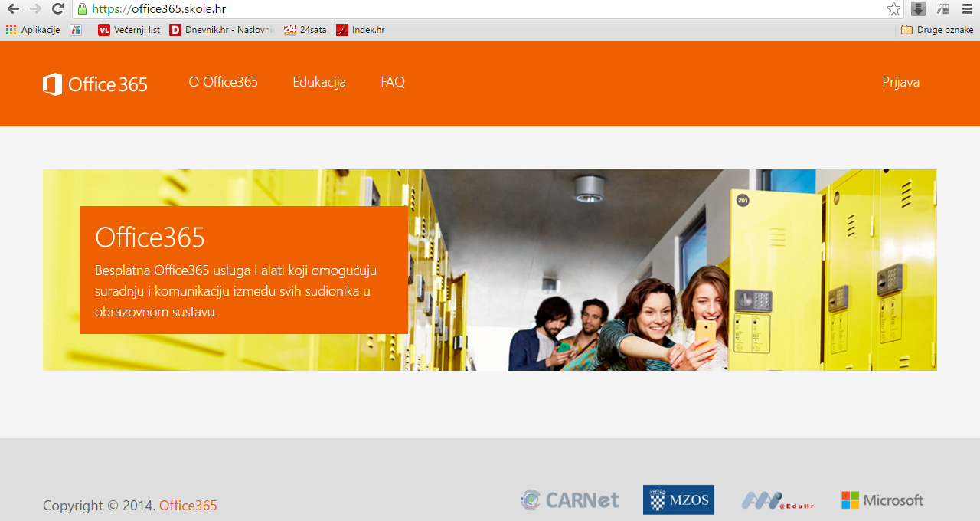Screen dimensions: 980x521
Task: Open the FAQ menu item
Action: (x=393, y=82)
